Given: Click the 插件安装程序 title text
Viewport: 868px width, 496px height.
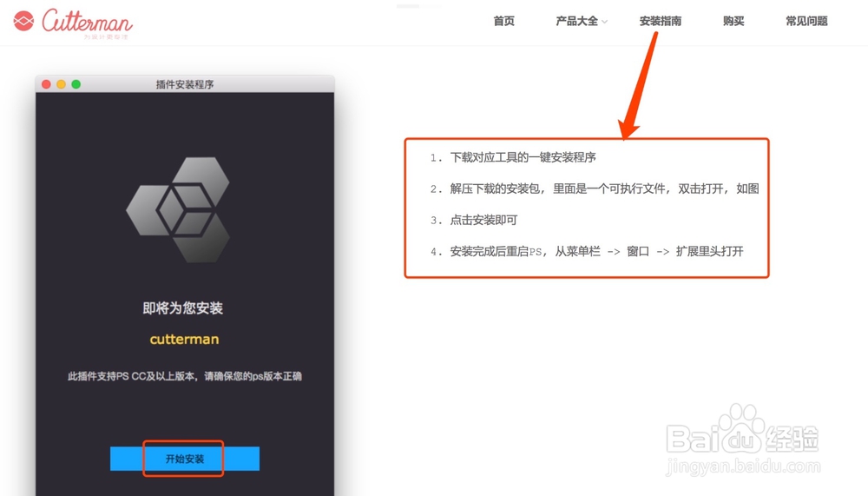Looking at the screenshot, I should [185, 84].
